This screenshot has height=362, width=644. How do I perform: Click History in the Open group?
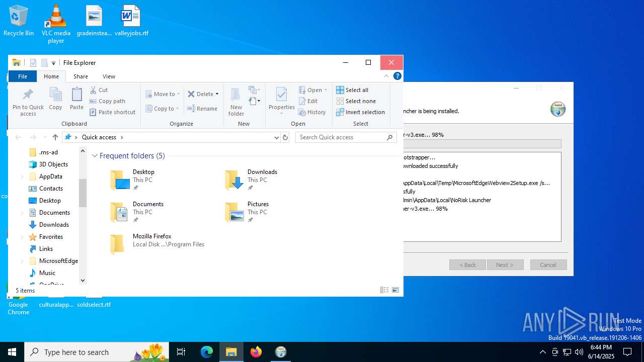[x=312, y=112]
